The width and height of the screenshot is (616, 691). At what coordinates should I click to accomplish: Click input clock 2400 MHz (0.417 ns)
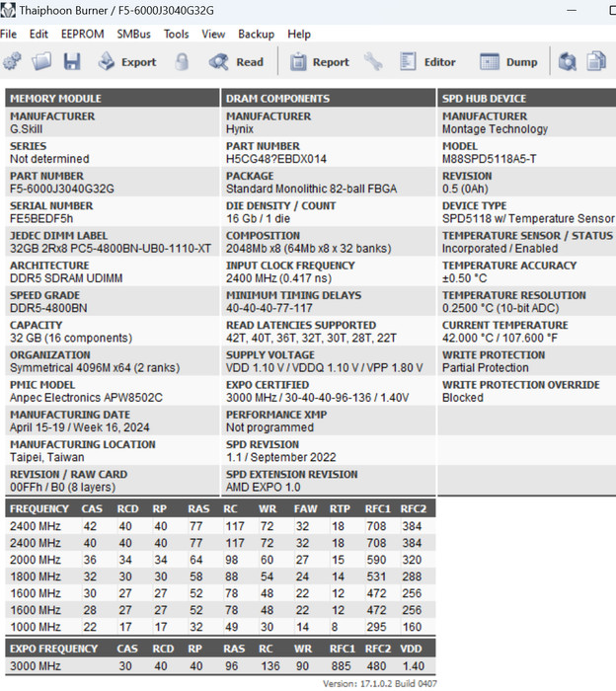pos(279,278)
